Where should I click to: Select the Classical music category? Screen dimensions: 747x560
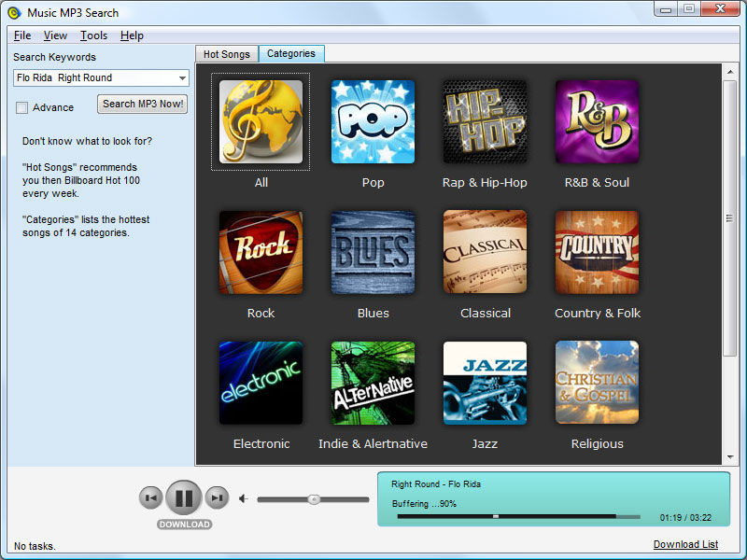485,252
